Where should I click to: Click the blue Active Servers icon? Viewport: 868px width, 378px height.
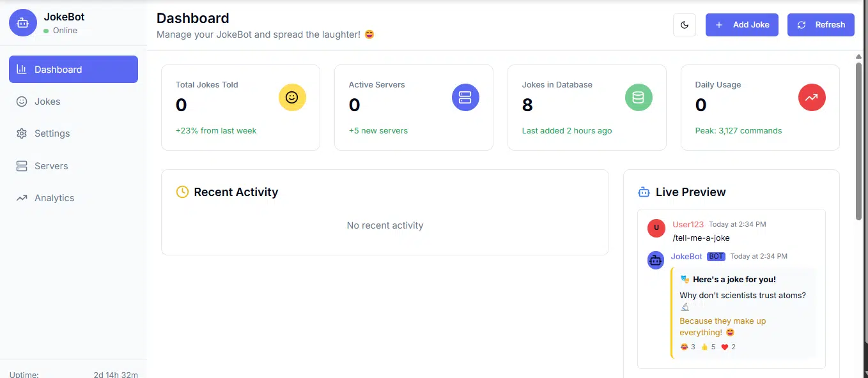(465, 97)
